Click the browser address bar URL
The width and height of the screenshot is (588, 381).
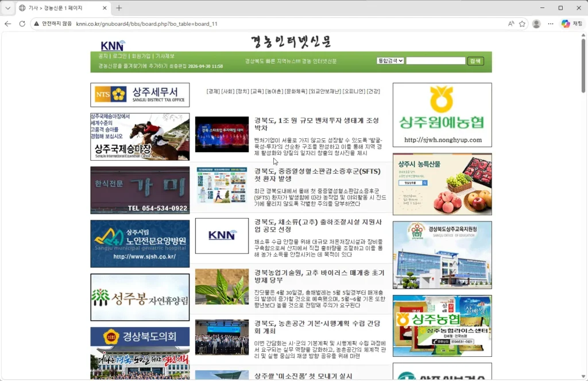point(146,24)
